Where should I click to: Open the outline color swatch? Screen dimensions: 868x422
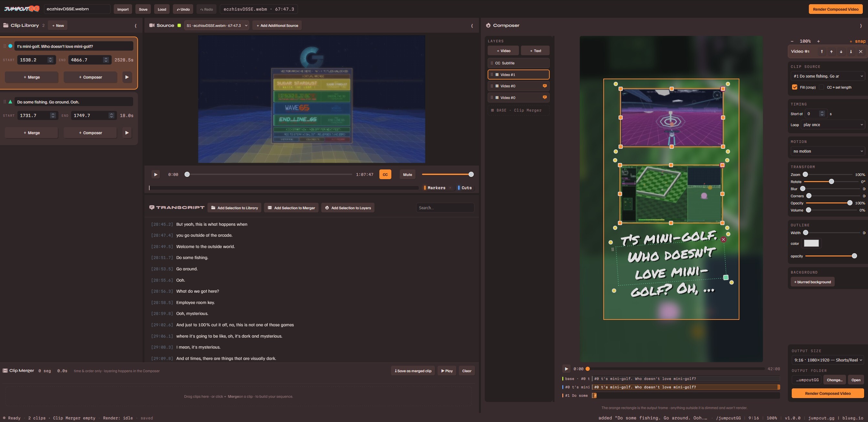811,243
